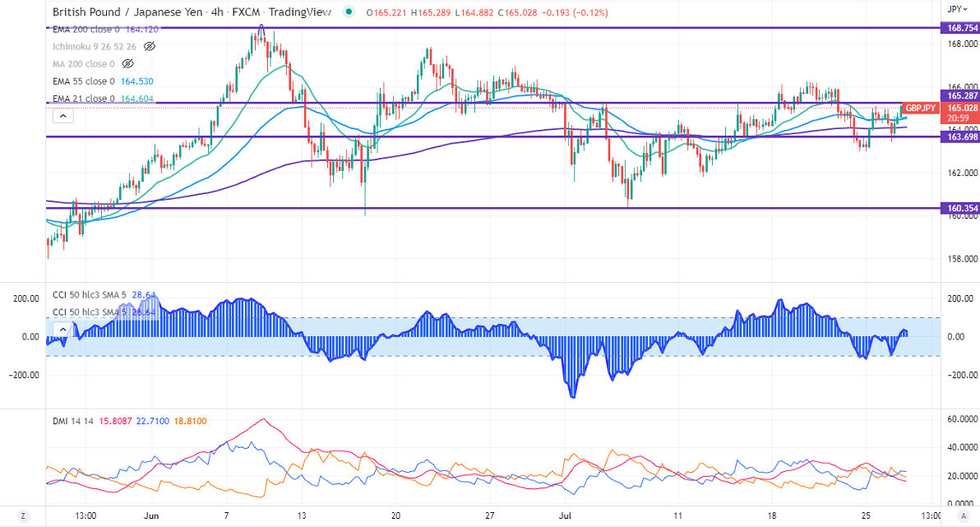Click the 18 date on time axis
The image size is (980, 527).
(772, 515)
